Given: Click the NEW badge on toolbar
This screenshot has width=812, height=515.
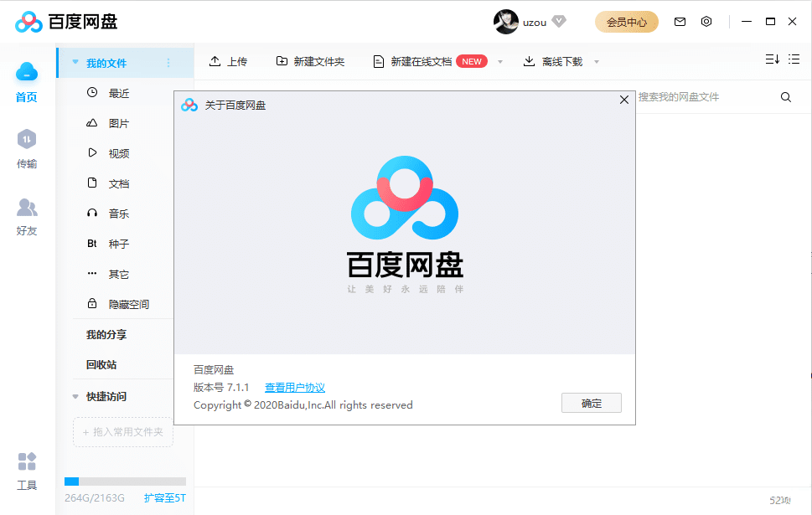Looking at the screenshot, I should (472, 62).
